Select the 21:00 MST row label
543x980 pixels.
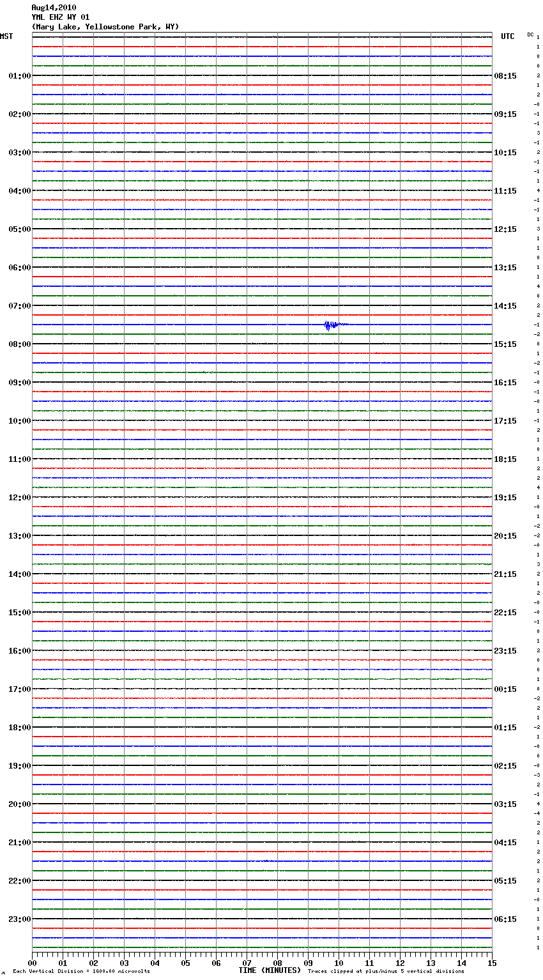19,843
